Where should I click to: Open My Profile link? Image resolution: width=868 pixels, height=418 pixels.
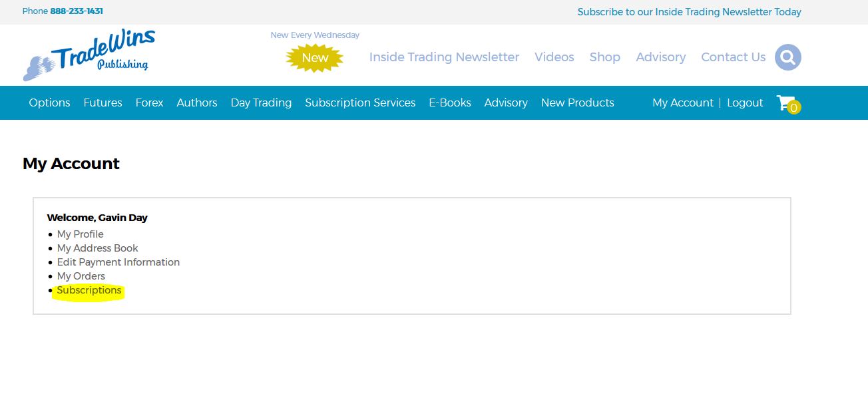(x=80, y=234)
